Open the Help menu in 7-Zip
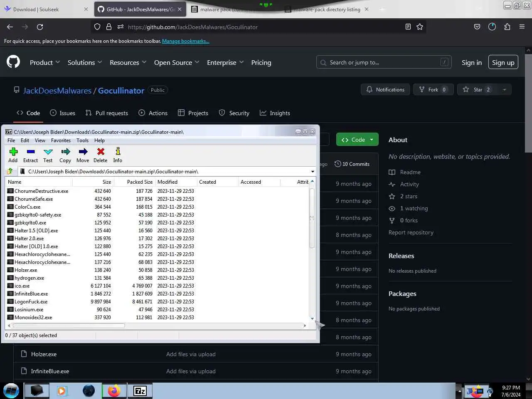Image resolution: width=532 pixels, height=399 pixels. click(99, 140)
